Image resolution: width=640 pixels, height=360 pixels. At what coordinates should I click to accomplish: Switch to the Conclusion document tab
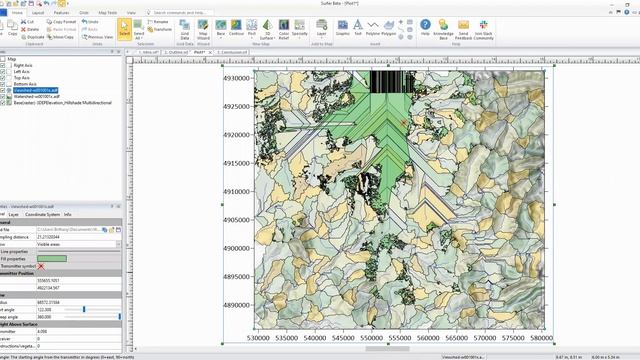[232, 52]
